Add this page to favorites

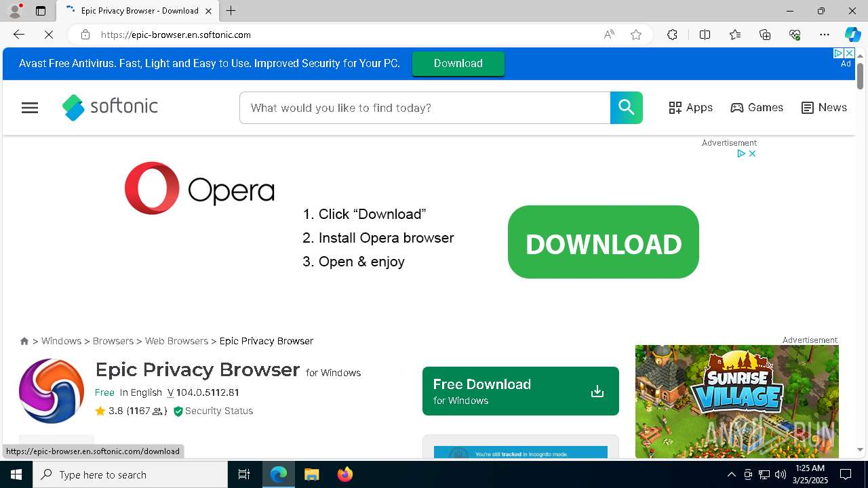636,35
